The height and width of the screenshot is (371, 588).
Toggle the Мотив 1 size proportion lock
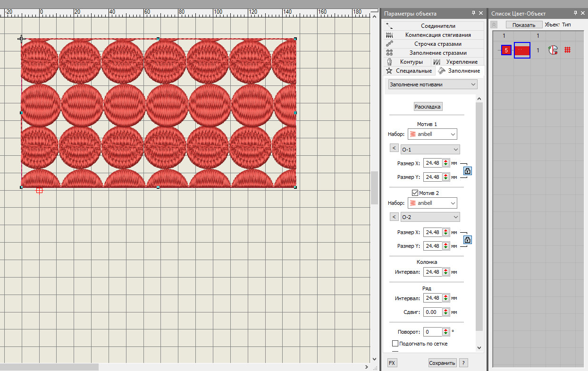pyautogui.click(x=467, y=170)
